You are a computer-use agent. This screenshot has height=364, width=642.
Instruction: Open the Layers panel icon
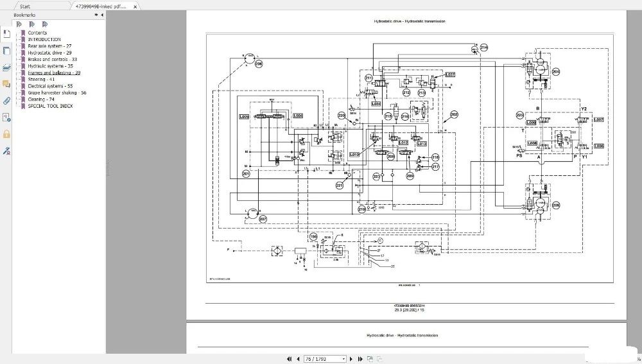[6, 67]
